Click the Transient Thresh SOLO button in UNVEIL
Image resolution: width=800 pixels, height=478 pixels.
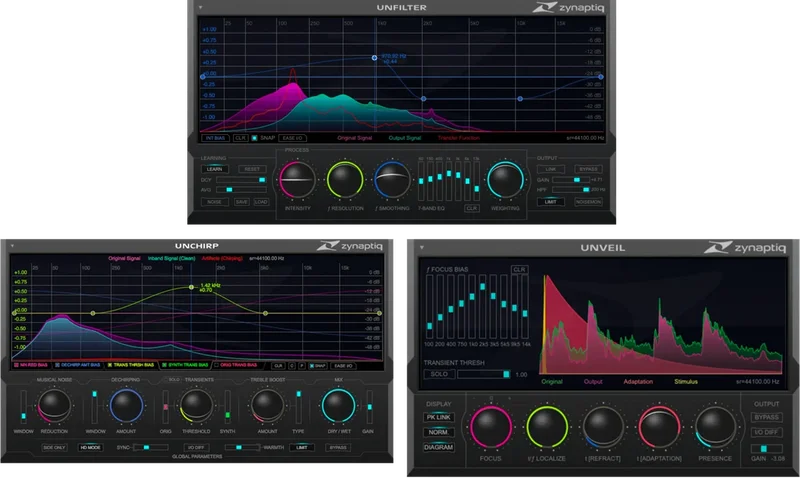(439, 374)
